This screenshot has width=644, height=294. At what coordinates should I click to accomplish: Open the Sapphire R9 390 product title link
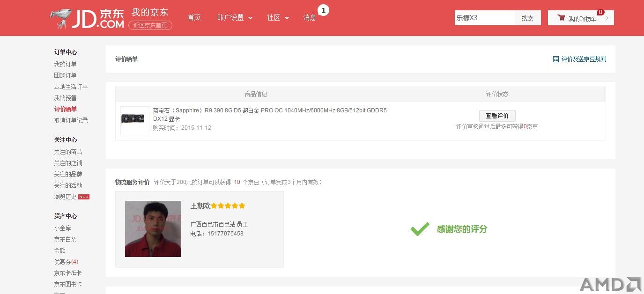(270, 115)
